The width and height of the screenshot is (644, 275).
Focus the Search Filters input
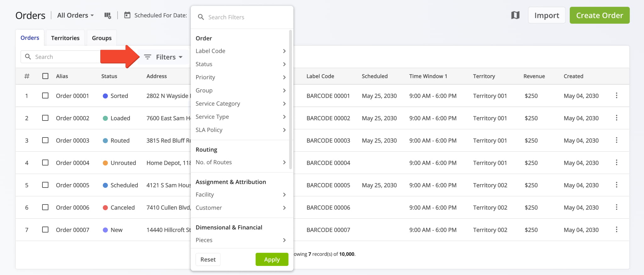(242, 17)
